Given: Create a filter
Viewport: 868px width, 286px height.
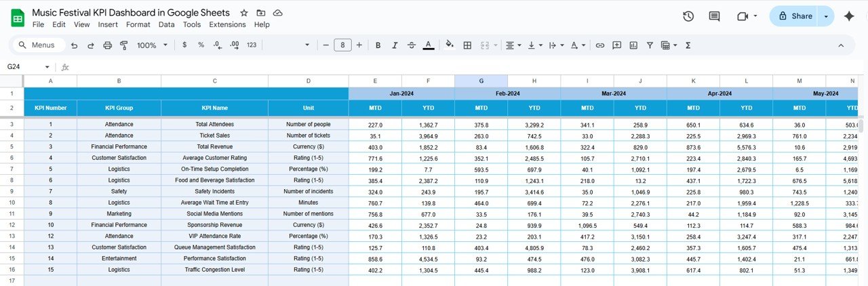Looking at the screenshot, I should (650, 45).
